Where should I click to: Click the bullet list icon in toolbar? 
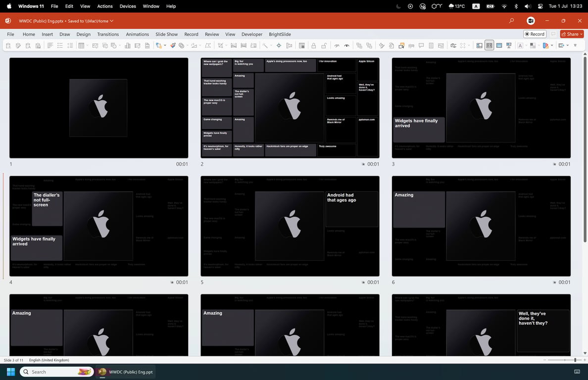coord(60,46)
